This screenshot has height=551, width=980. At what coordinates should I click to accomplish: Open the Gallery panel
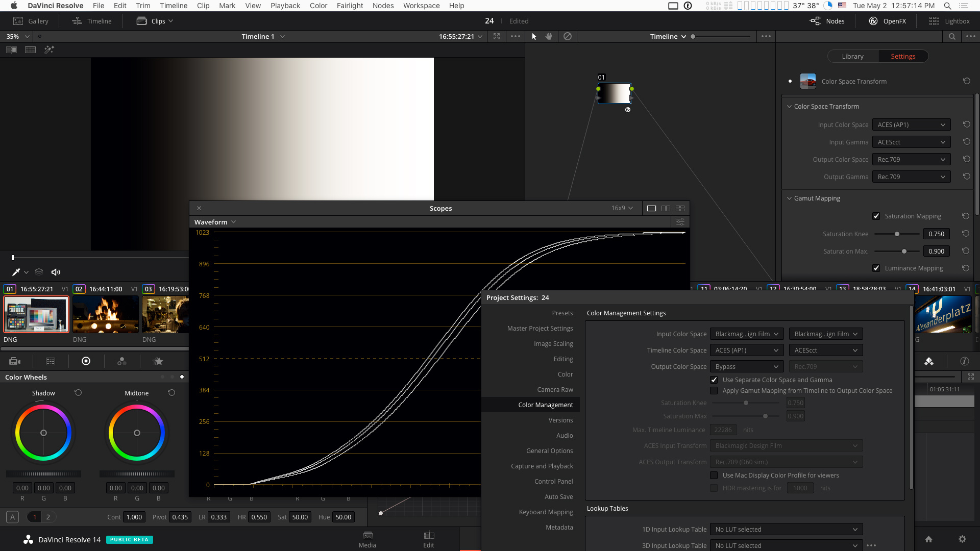[31, 21]
